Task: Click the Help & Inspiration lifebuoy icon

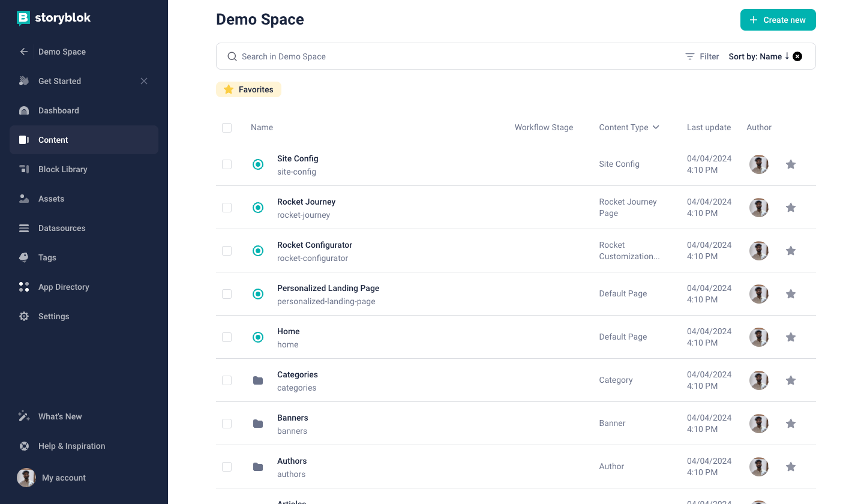Action: 24,446
